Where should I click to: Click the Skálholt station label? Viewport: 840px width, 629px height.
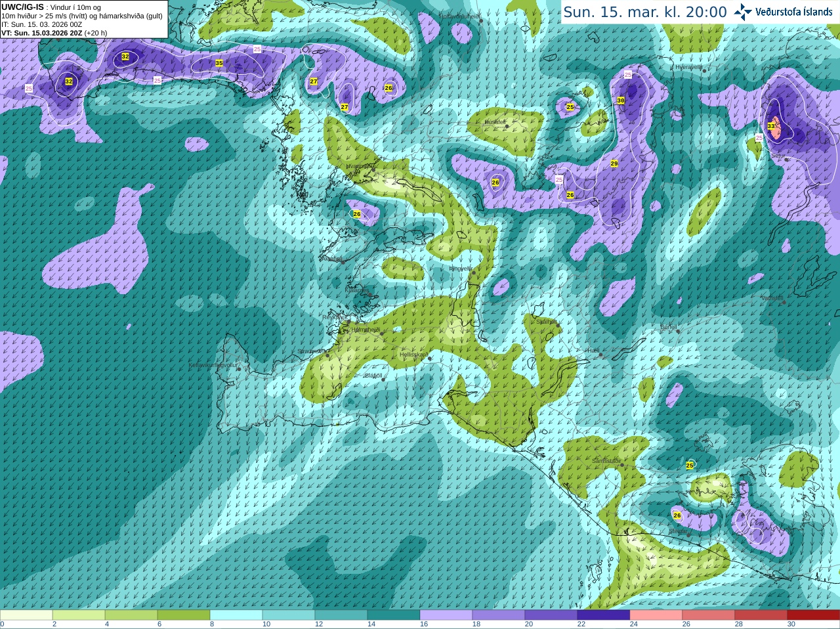coord(547,322)
